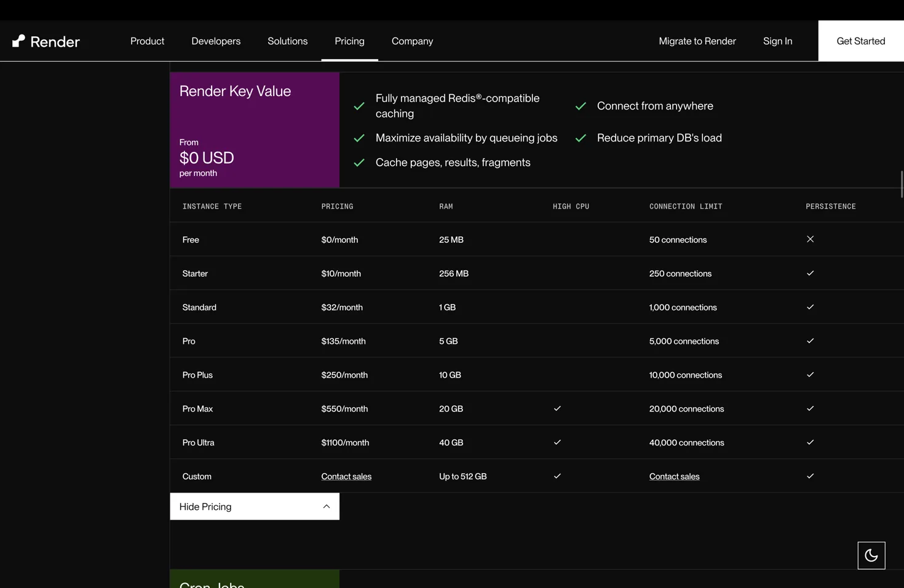Click the Pro Plus row persistence checkmark
Screen dimensions: 904x588
(810, 375)
